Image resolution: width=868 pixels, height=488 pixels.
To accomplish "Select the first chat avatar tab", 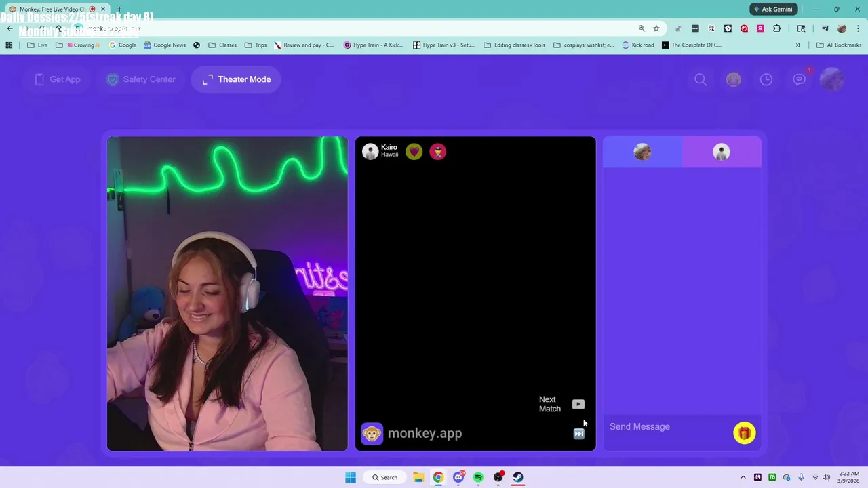I will 642,152.
